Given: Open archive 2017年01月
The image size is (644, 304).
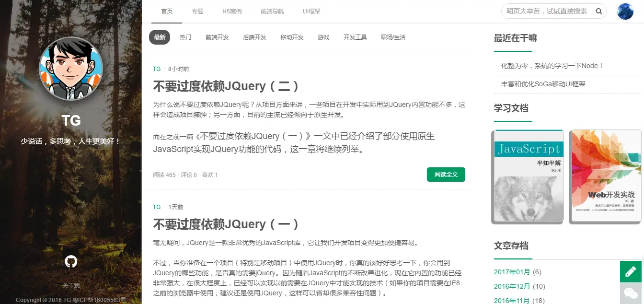Looking at the screenshot, I should pyautogui.click(x=512, y=272).
